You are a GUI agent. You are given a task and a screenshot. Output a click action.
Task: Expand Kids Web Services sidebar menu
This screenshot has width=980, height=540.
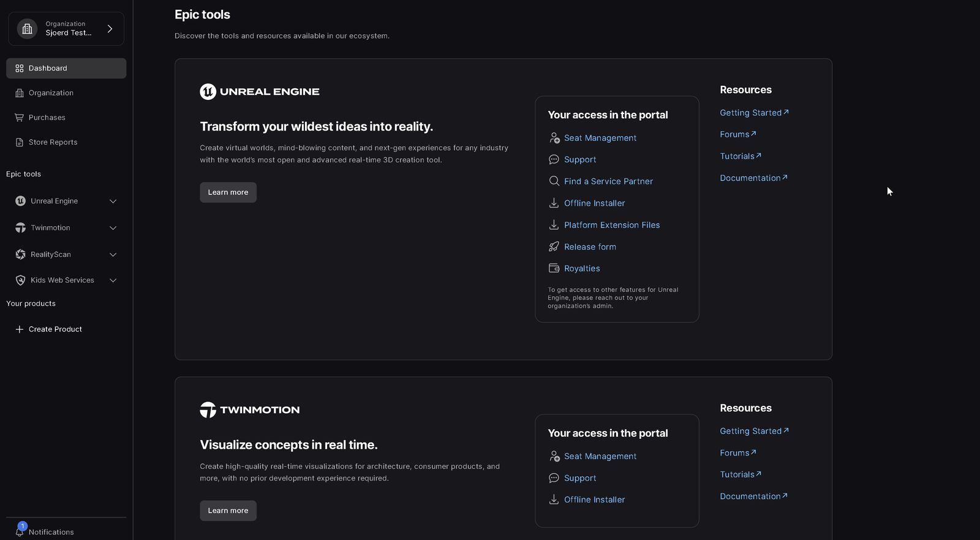pos(113,280)
